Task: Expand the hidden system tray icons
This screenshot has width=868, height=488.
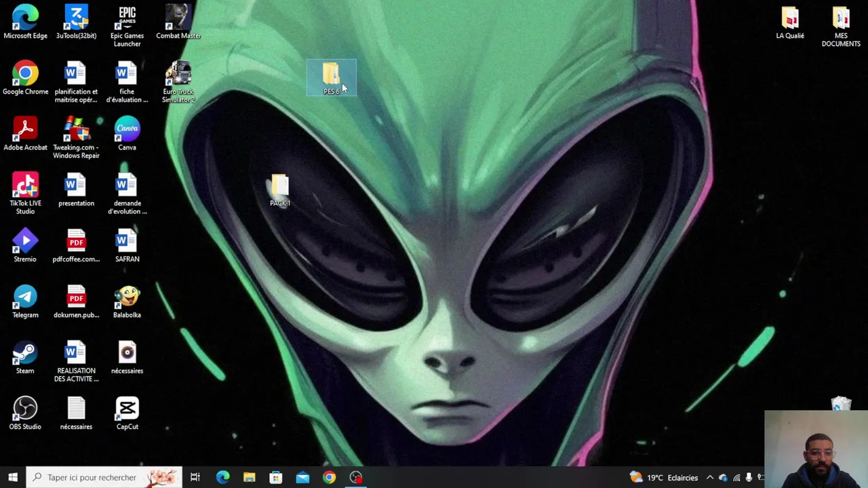Action: (x=710, y=477)
